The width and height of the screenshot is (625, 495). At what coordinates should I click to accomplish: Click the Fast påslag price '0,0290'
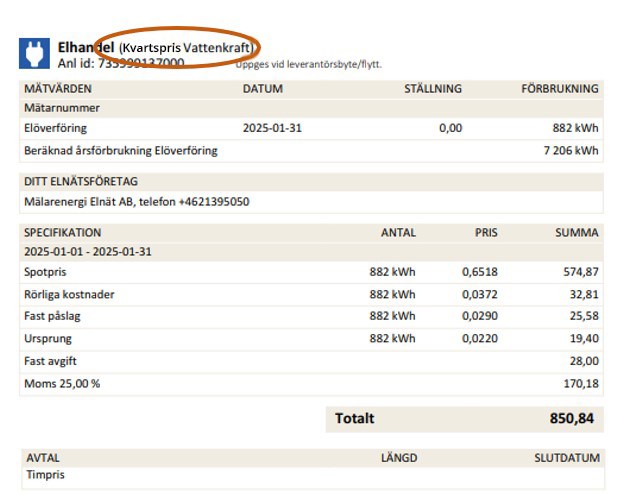click(480, 316)
